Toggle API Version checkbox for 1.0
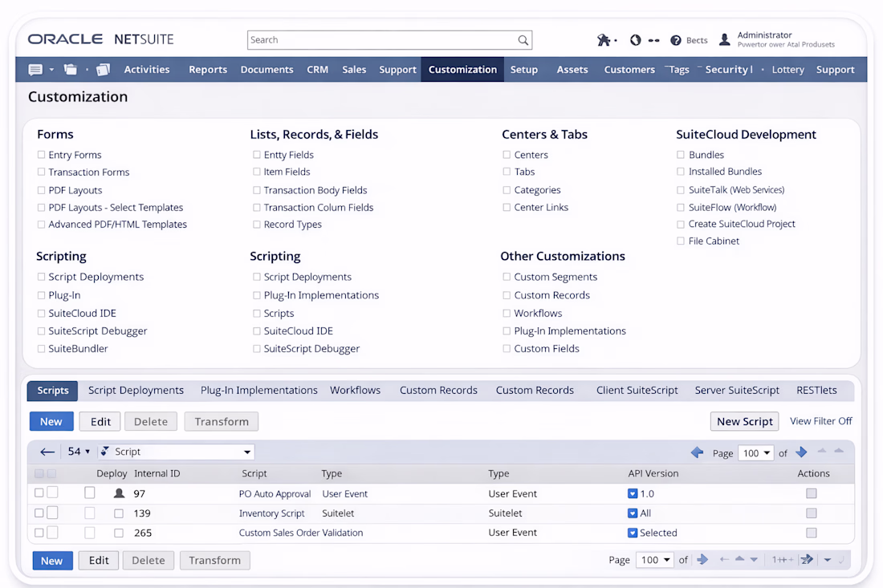 633,493
